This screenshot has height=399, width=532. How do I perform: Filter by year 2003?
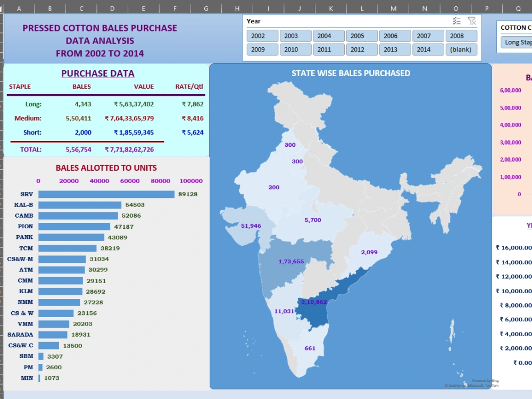tap(295, 36)
